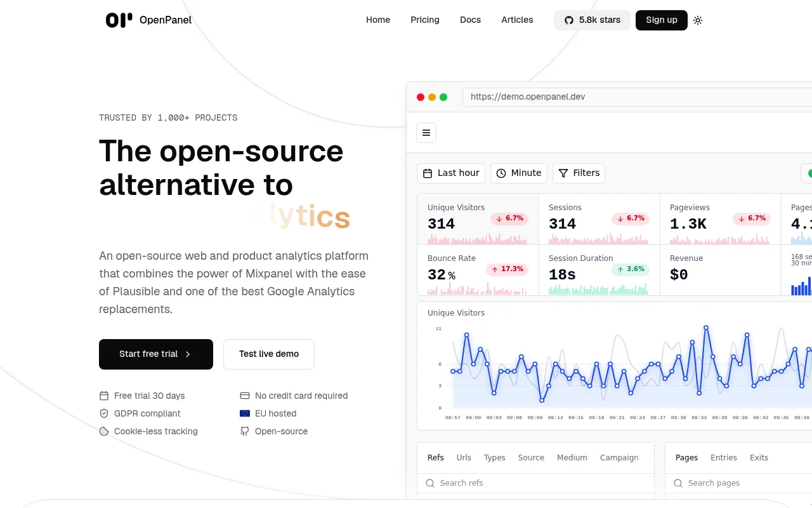The height and width of the screenshot is (508, 812).
Task: Click the red window dot in demo
Action: [x=421, y=97]
